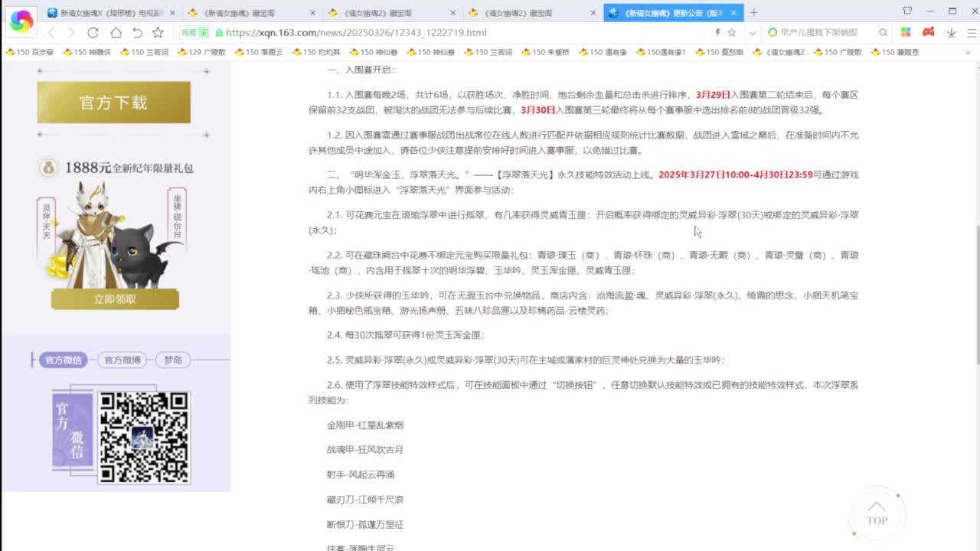The width and height of the screenshot is (980, 551).
Task: Click the 立即领取 button
Action: (x=115, y=299)
